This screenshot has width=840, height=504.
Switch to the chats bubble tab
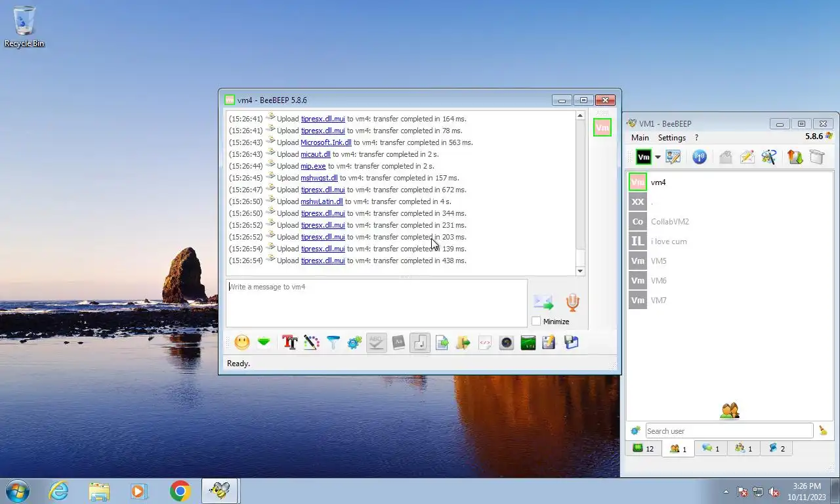coord(711,449)
